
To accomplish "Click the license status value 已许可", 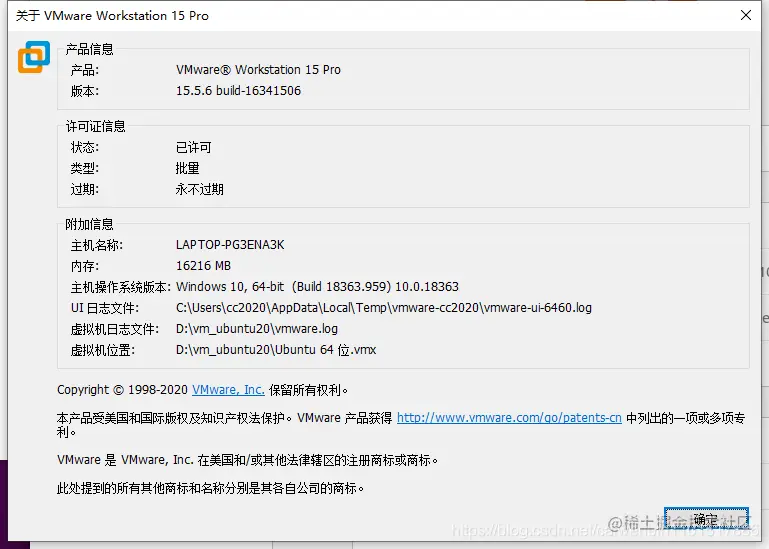I will coord(193,147).
